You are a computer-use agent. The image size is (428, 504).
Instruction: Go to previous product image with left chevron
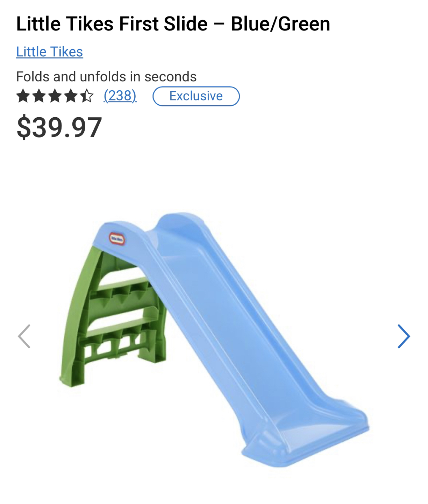(x=24, y=336)
